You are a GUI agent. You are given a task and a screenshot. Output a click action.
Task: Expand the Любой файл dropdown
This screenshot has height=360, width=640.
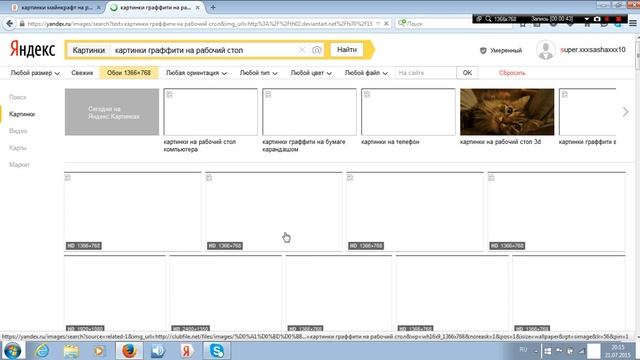366,73
